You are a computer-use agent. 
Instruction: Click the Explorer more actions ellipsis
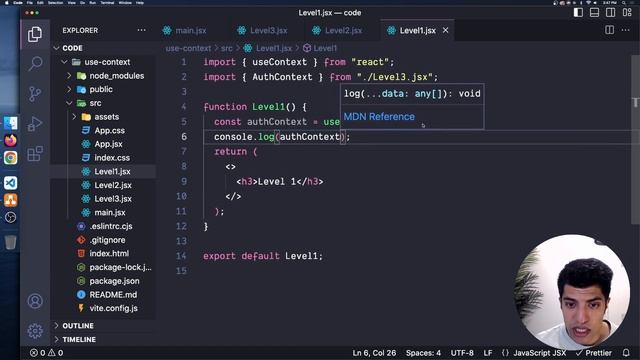tap(141, 30)
